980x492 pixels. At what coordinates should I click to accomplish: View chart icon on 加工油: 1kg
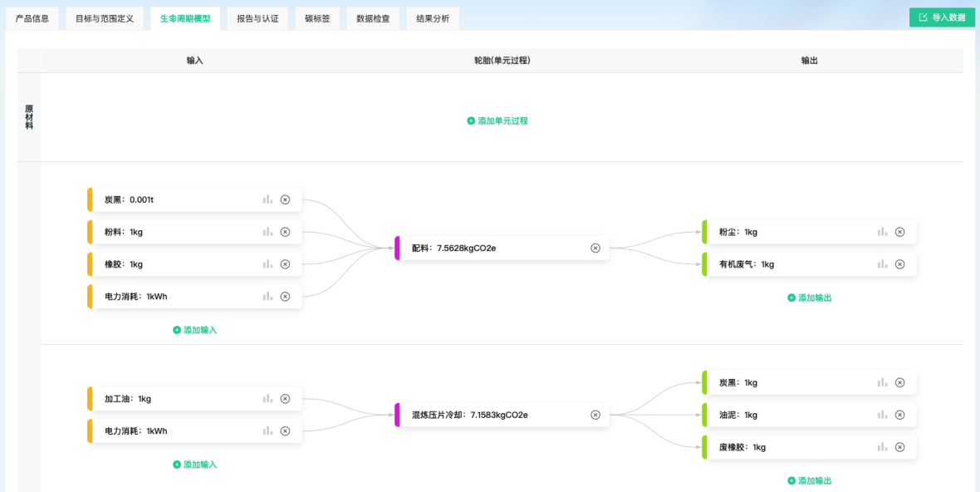[x=268, y=399]
